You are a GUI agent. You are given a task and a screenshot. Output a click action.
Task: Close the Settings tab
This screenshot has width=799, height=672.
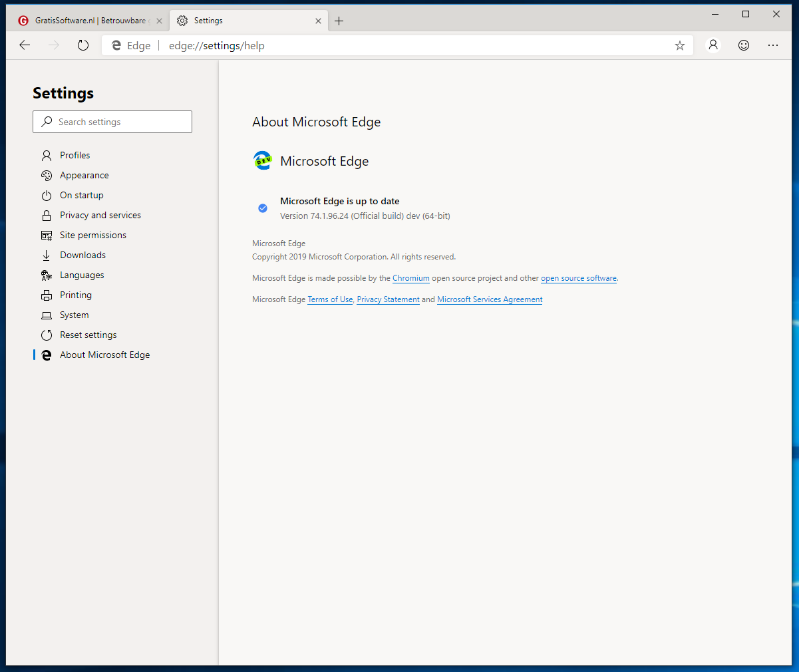click(318, 21)
